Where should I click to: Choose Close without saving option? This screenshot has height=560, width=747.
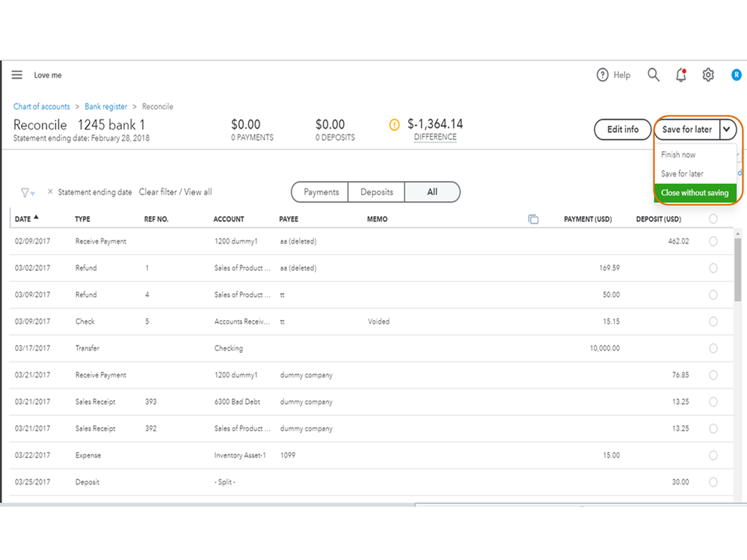point(695,193)
